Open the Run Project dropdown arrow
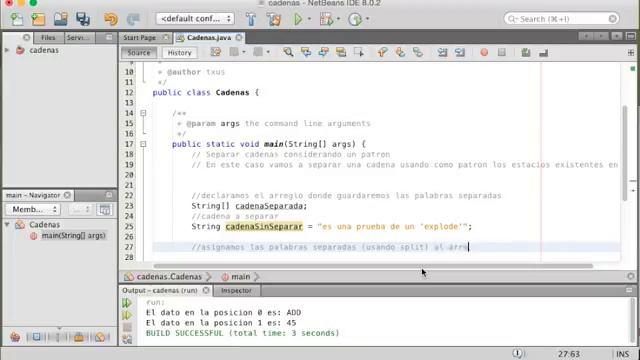Viewport: 640px width, 360px height. 309,19
